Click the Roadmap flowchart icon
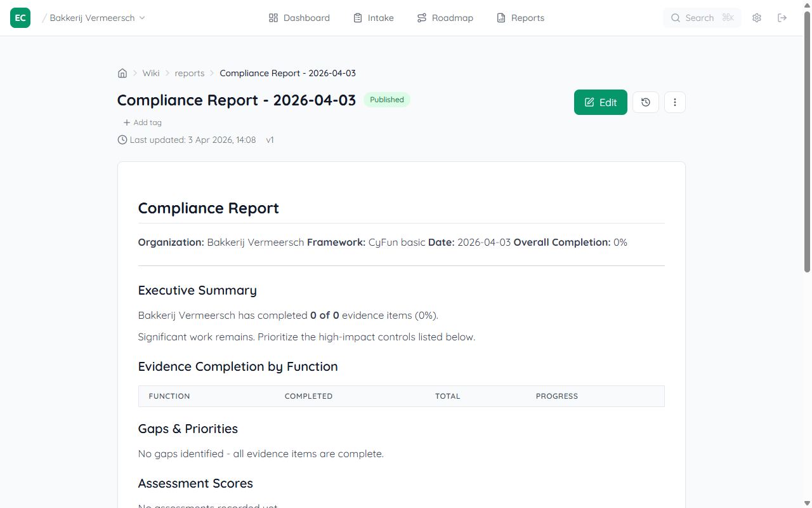This screenshot has width=812, height=508. pyautogui.click(x=421, y=17)
